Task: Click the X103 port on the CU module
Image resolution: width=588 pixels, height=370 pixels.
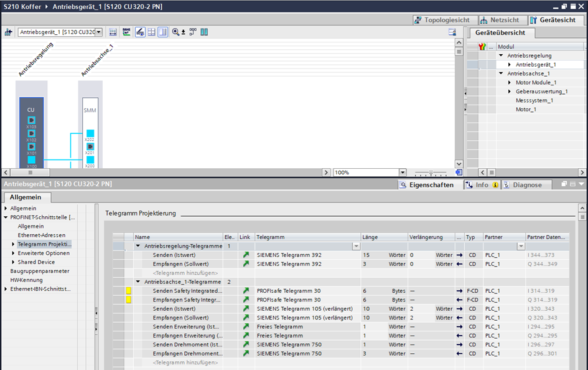Action: [31, 120]
